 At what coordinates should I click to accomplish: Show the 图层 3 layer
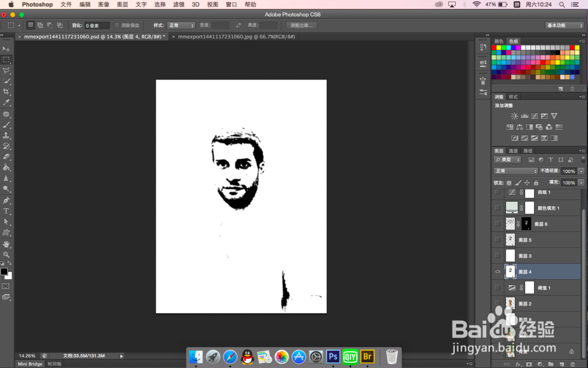pyautogui.click(x=497, y=256)
